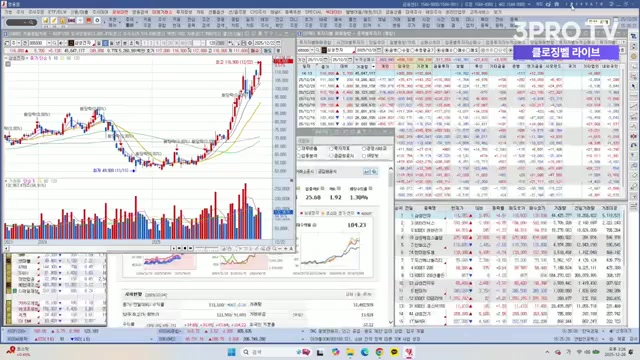Click the play control below the chart
The height and width of the screenshot is (360, 640).
click(174, 249)
